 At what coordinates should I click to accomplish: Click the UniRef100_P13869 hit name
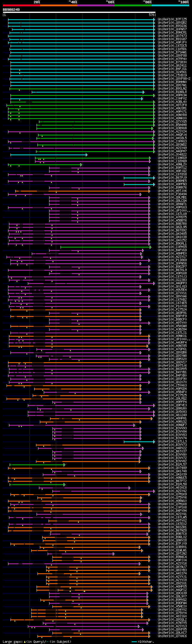point(172,260)
